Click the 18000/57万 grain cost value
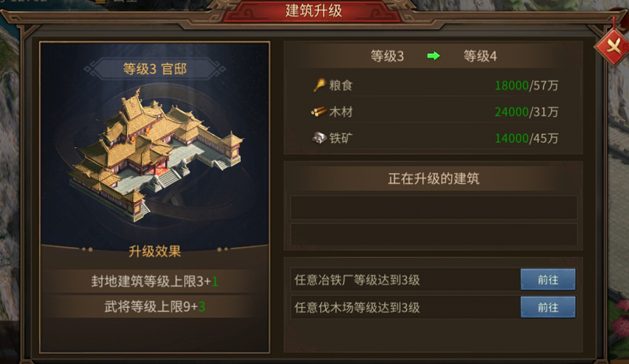The height and width of the screenshot is (364, 629). [526, 86]
